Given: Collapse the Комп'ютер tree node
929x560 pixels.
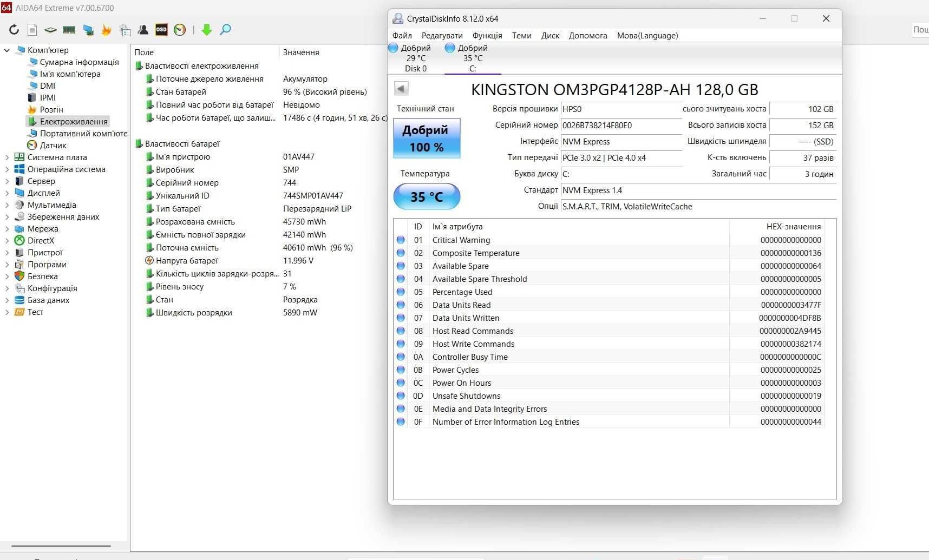Looking at the screenshot, I should coord(7,50).
